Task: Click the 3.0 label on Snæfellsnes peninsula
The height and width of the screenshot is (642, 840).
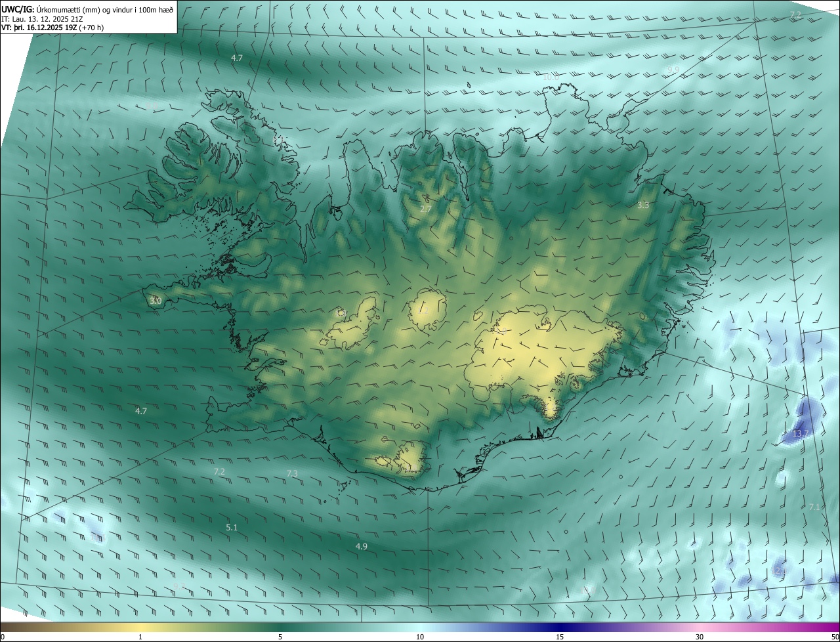Action: (x=156, y=301)
